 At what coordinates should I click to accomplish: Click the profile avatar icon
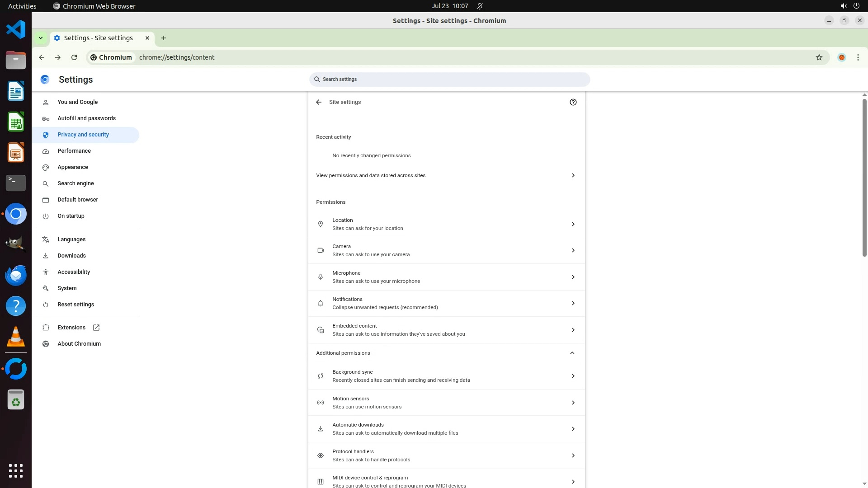841,57
